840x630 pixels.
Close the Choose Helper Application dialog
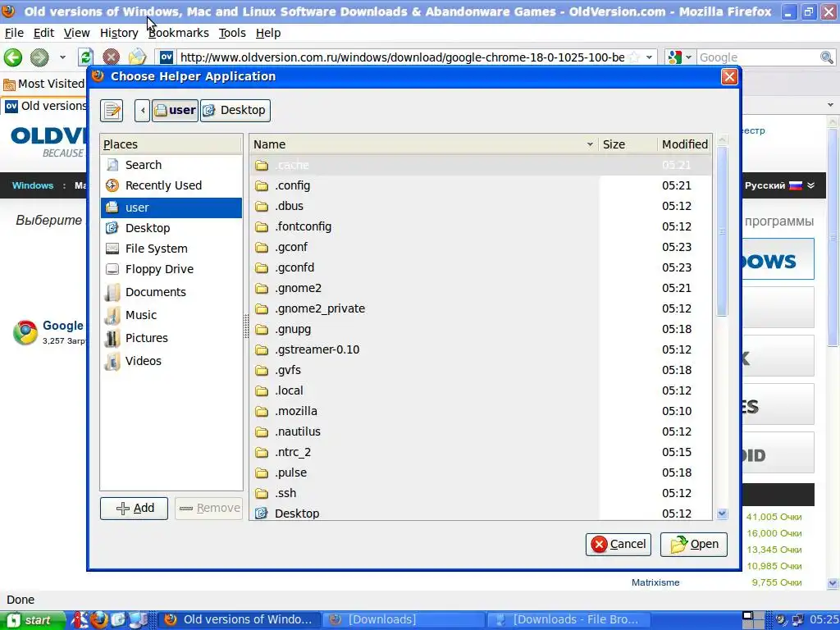point(729,76)
